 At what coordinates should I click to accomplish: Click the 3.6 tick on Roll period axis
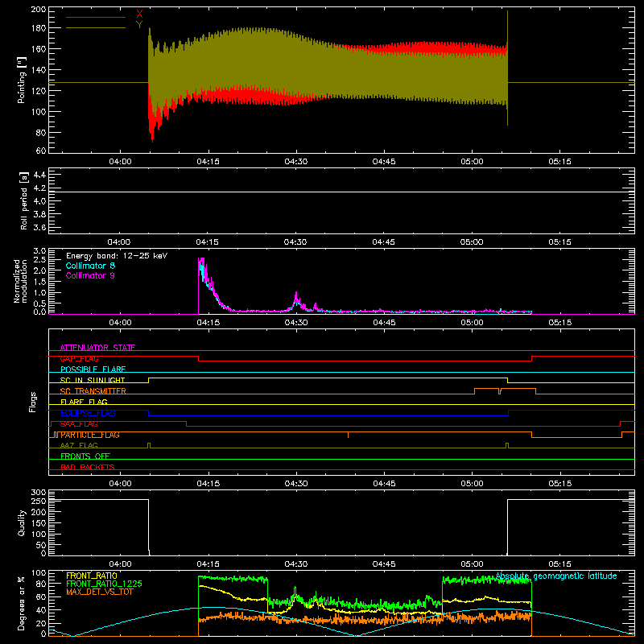click(x=39, y=228)
